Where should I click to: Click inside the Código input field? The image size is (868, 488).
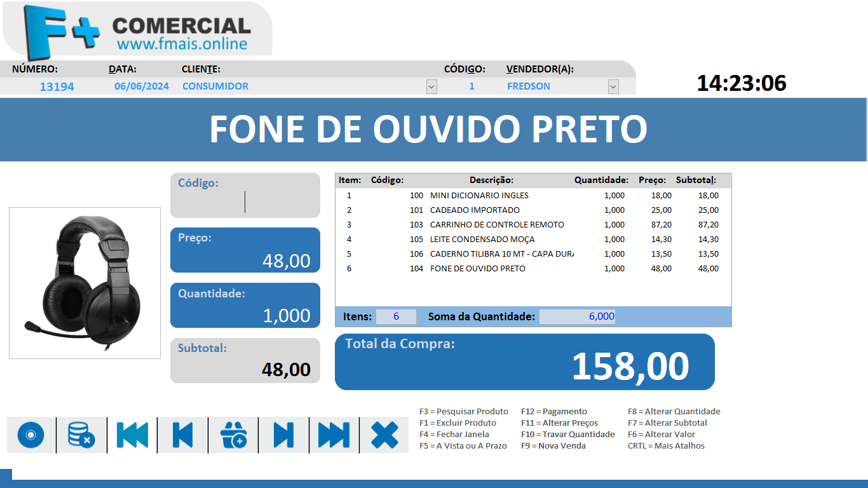(x=245, y=201)
